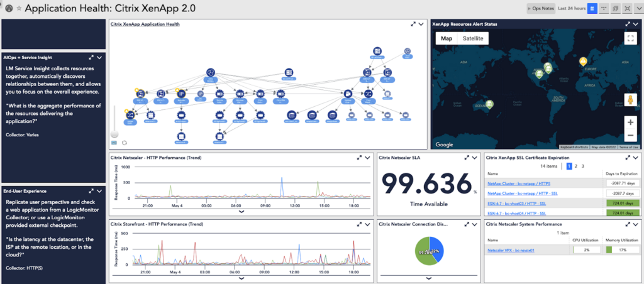Screen dimensions: 644x284
Task: Click the yellow warning marker over Europe
Action: click(583, 62)
